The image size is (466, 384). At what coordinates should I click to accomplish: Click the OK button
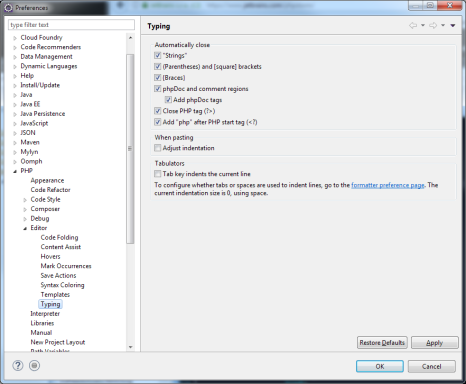(x=380, y=366)
